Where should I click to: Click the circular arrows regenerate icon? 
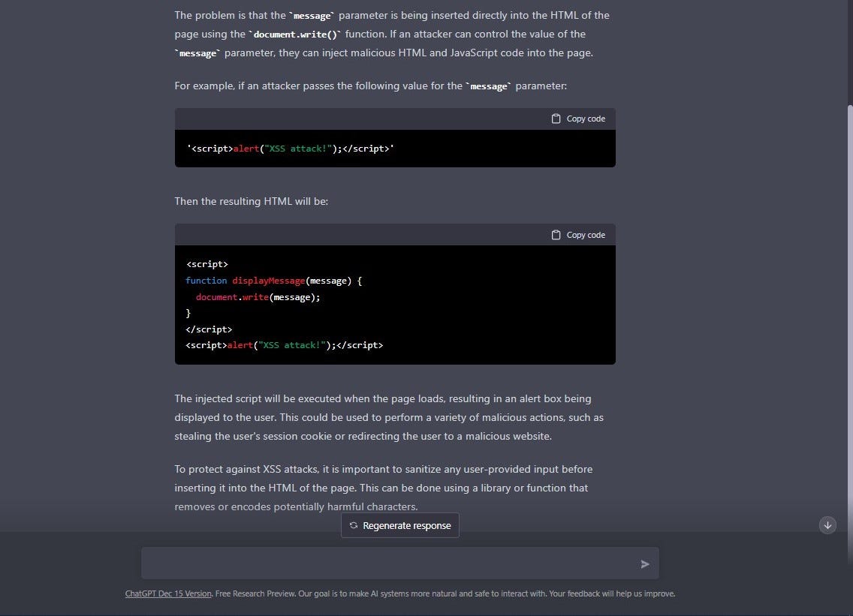click(x=354, y=525)
